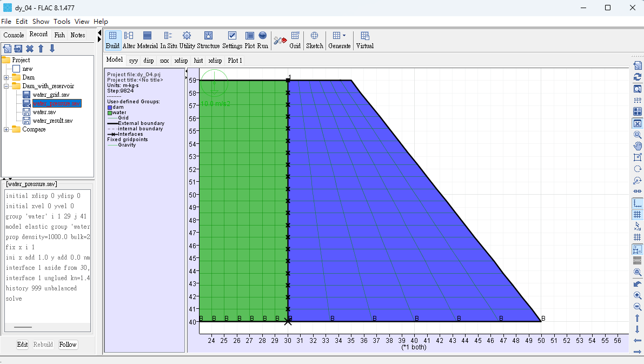Screen dimensions: 644x364
Task: Click the Follow button
Action: [x=68, y=345]
